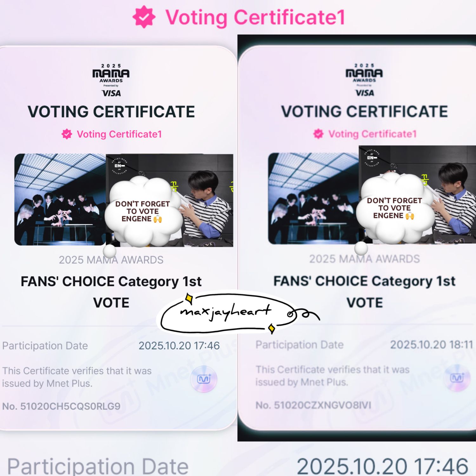Click certificate number 51020CH5CQS0RLG9
476x476 pixels.
(61, 406)
